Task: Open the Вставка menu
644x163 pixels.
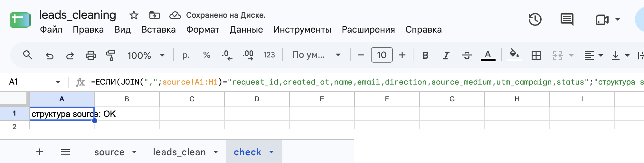Action: 158,30
